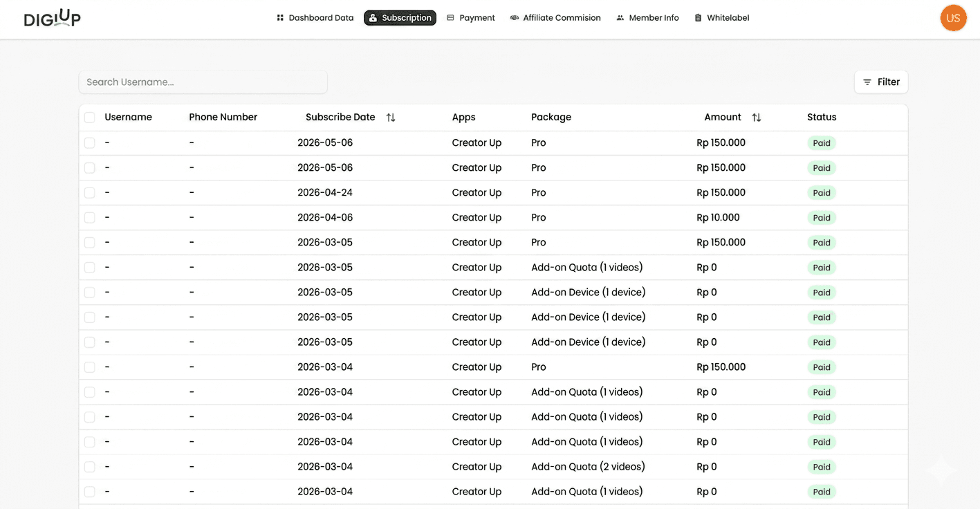Click the DIGIUP logo

(53, 18)
